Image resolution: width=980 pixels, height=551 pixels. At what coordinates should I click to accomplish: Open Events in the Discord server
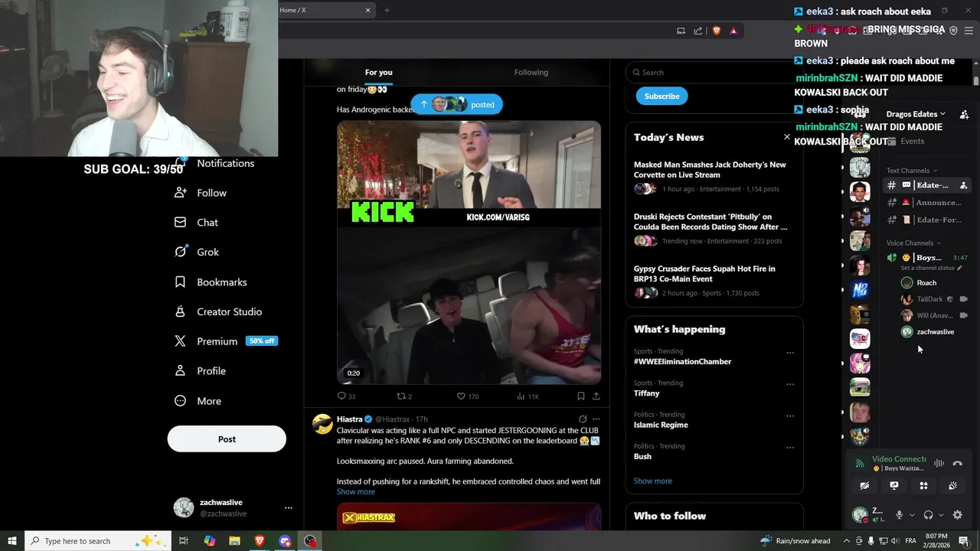[912, 141]
